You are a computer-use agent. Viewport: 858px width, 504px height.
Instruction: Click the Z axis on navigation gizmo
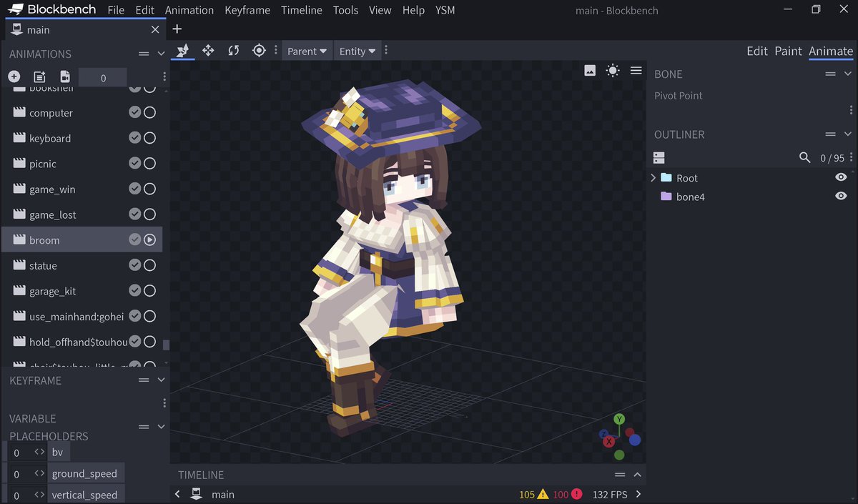pyautogui.click(x=604, y=433)
